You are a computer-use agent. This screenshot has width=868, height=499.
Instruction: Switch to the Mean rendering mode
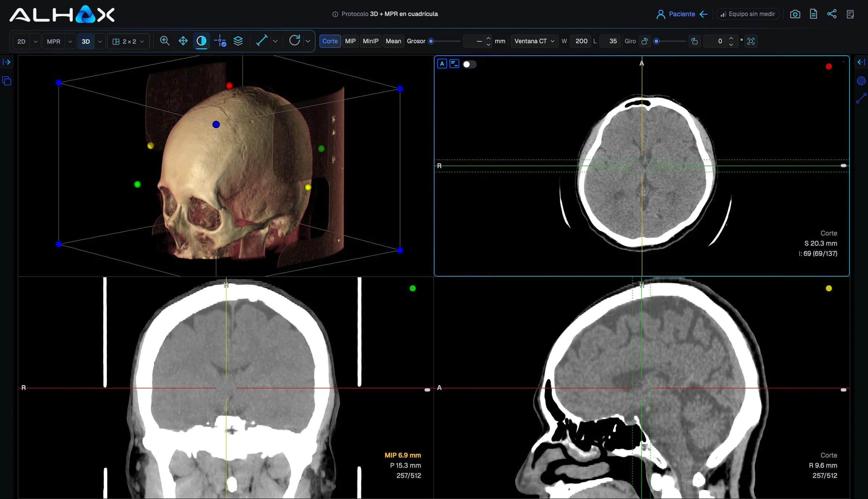(x=393, y=41)
